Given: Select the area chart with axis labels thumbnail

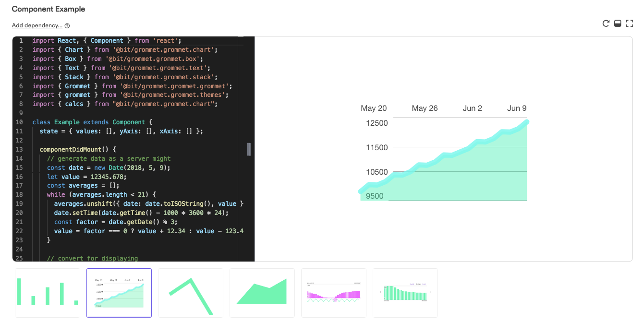Looking at the screenshot, I should pyautogui.click(x=119, y=293).
